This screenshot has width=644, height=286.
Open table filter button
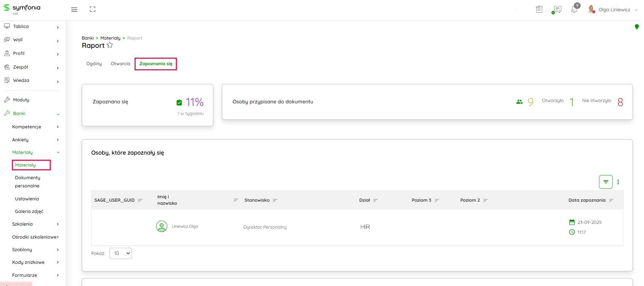coord(605,182)
